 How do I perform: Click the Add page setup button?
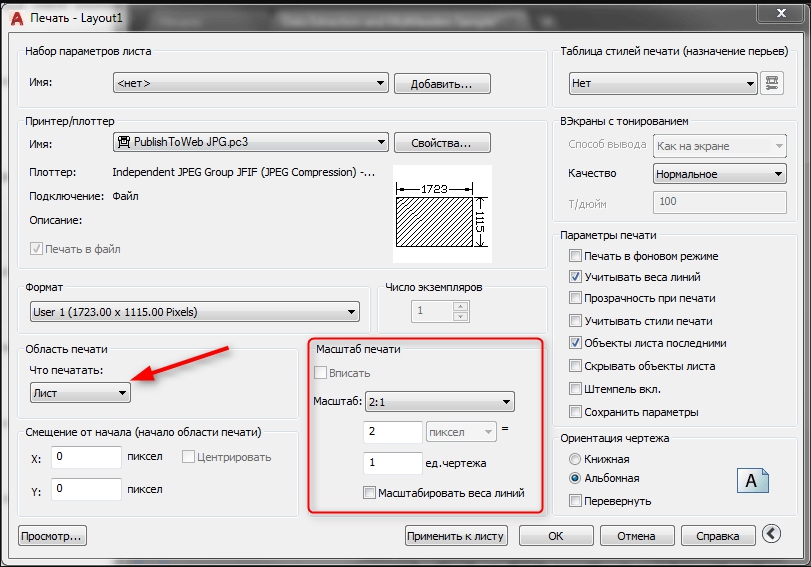click(x=441, y=84)
